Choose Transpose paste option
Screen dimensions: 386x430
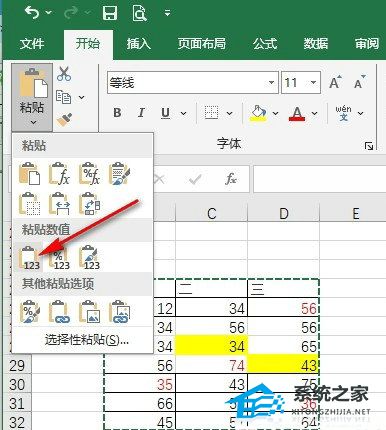[89, 204]
